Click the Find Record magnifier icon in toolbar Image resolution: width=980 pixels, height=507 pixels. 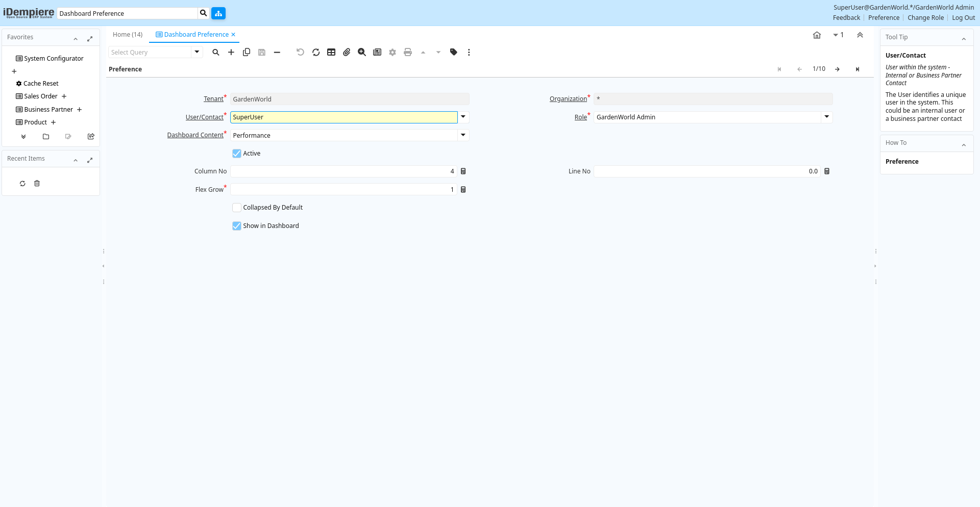216,52
